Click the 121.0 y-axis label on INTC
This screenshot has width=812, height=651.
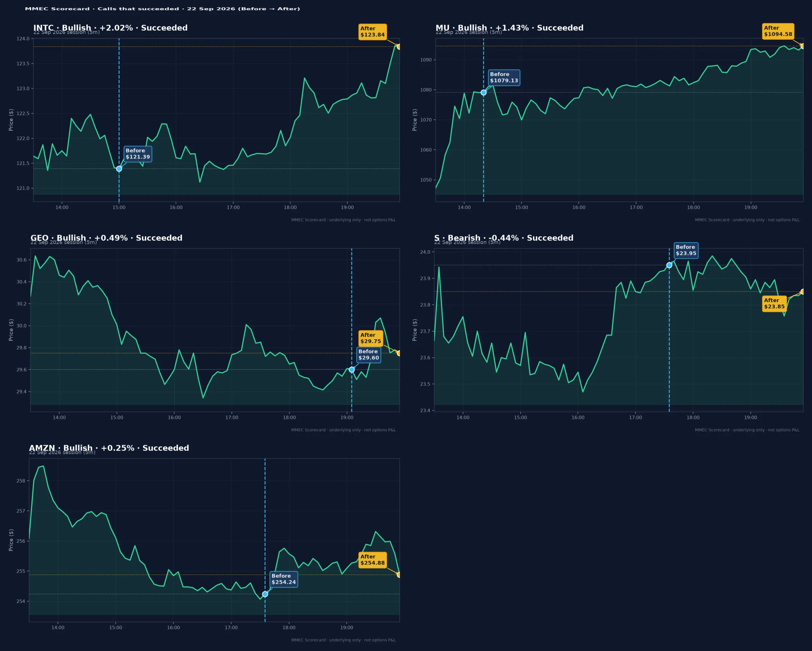(23, 188)
